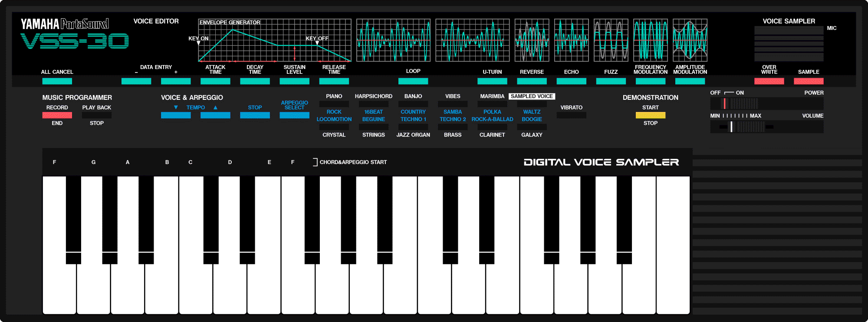
Task: Select the Attack Time button
Action: click(x=215, y=81)
